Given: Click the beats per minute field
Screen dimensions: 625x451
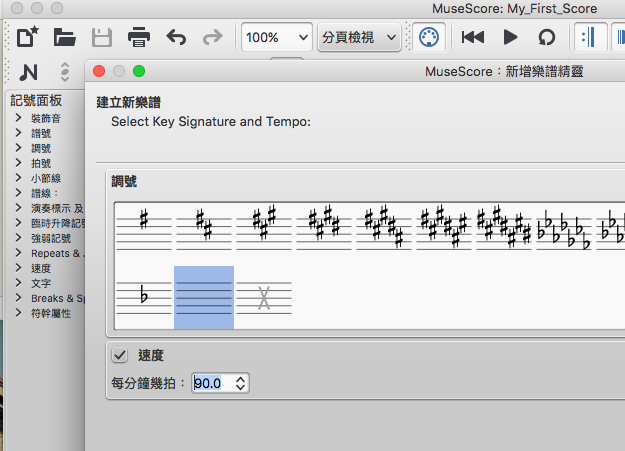Looking at the screenshot, I should pos(212,383).
